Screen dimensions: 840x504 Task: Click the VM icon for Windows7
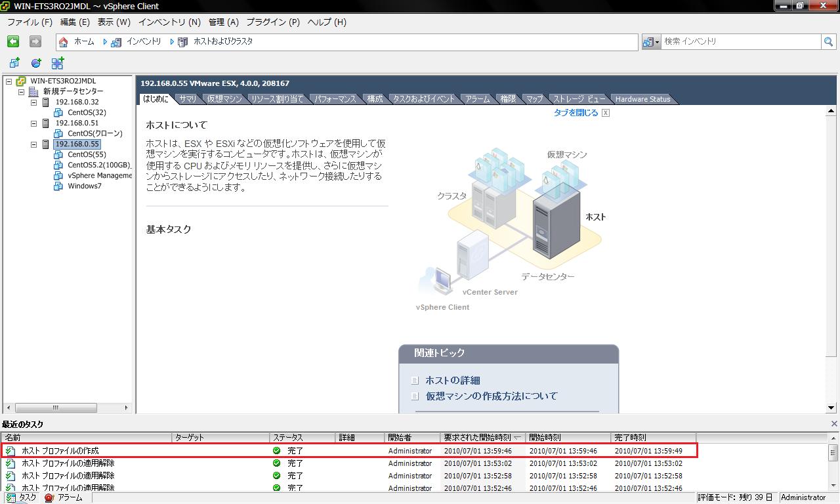point(58,186)
